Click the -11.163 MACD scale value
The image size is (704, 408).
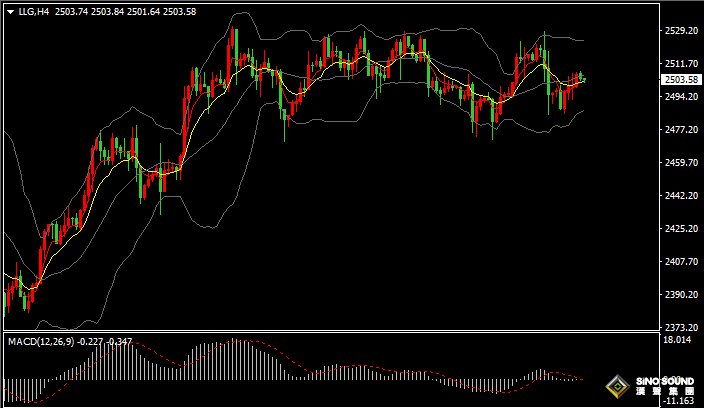tap(679, 401)
